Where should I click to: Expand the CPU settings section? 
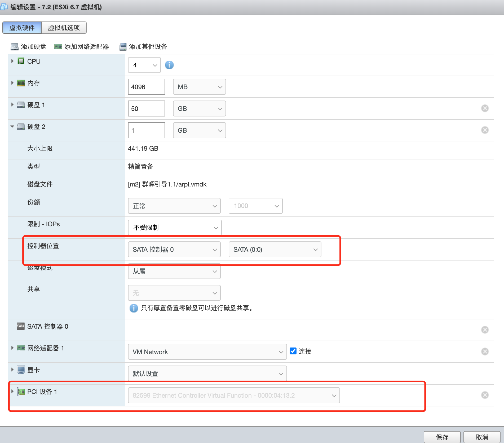12,61
